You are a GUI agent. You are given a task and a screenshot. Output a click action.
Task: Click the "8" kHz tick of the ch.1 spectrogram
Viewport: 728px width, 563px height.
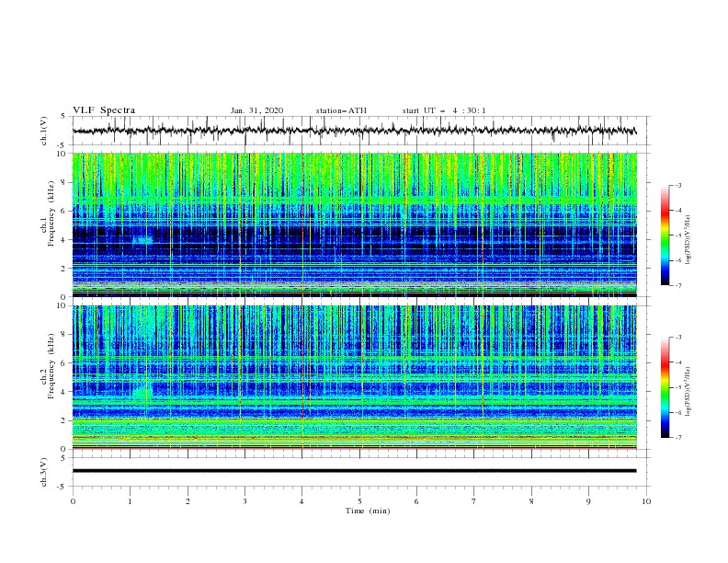point(64,182)
